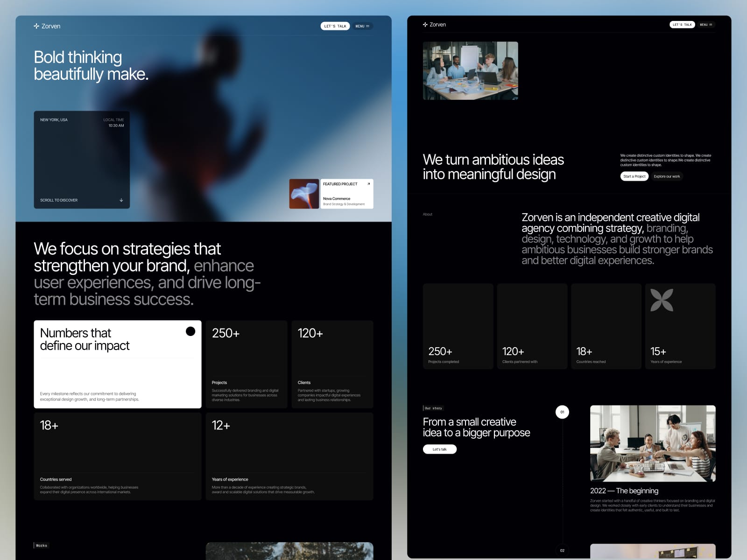Select the 250+ Projects stat card
Image resolution: width=747 pixels, height=560 pixels.
pos(247,364)
